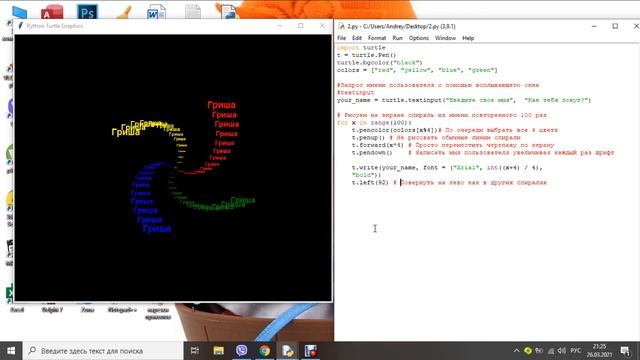
Task: Click the t.left(92) code line
Action: coord(449,182)
